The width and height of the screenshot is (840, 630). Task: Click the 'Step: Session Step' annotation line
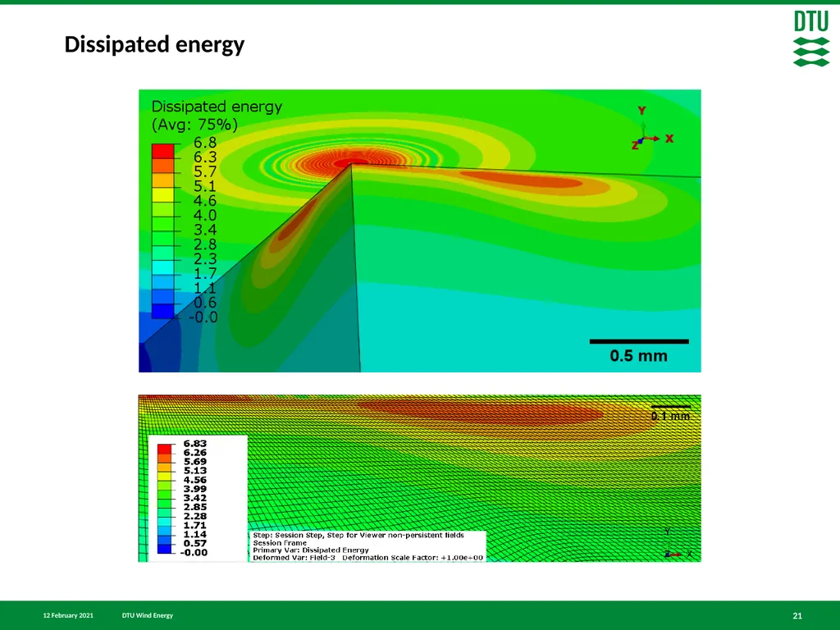pos(358,535)
